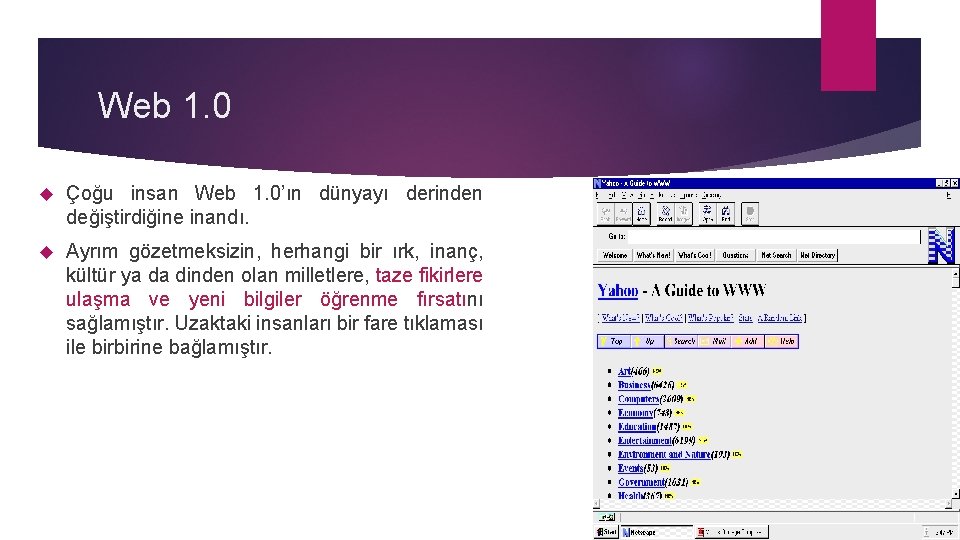Click the new badge next to Art
This screenshot has width=960, height=540.
point(657,371)
